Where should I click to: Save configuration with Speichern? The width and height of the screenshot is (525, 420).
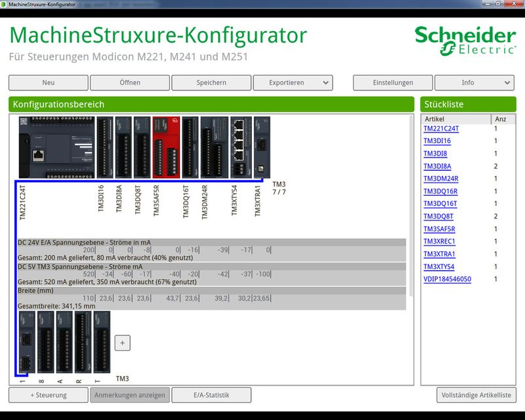click(211, 83)
